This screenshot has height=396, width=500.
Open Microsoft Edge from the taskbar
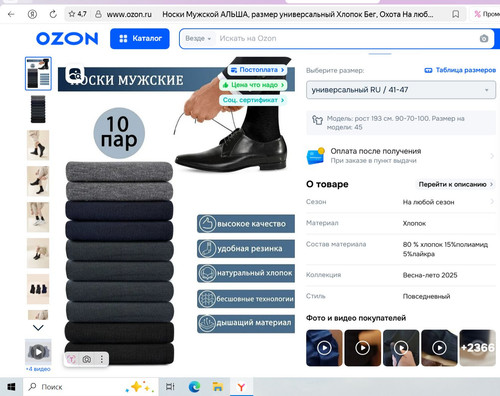point(194,387)
